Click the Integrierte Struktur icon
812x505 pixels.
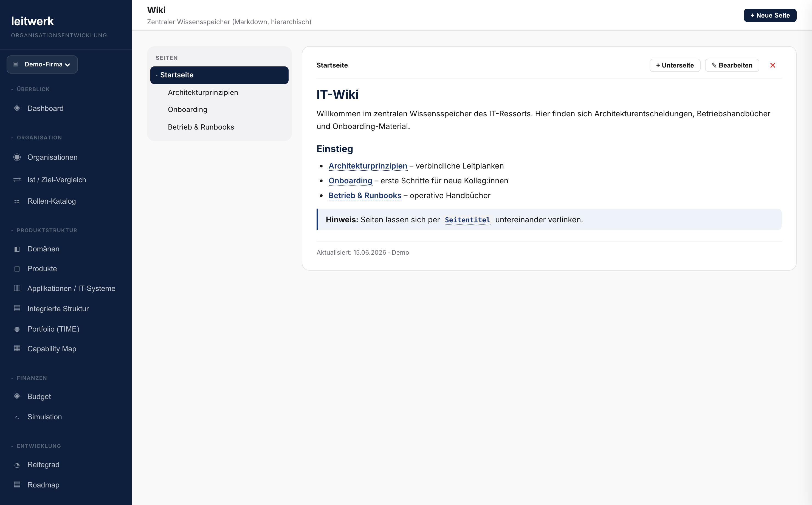[x=17, y=308]
